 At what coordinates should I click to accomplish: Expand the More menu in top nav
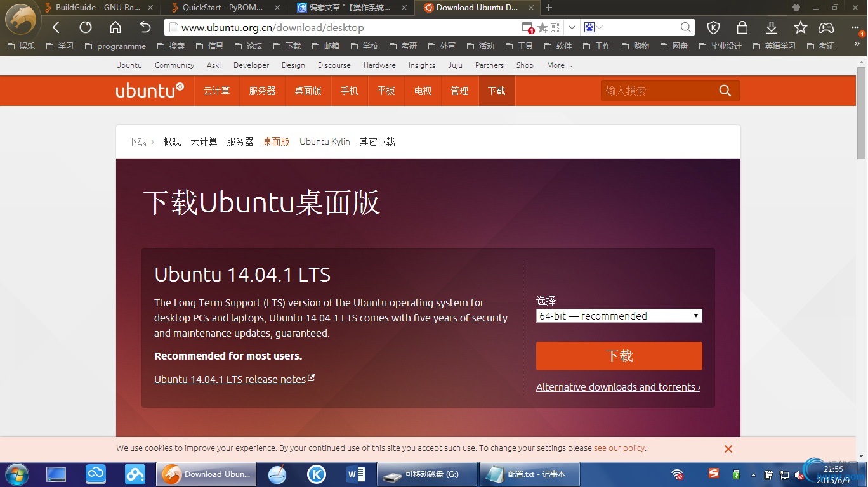tap(559, 65)
